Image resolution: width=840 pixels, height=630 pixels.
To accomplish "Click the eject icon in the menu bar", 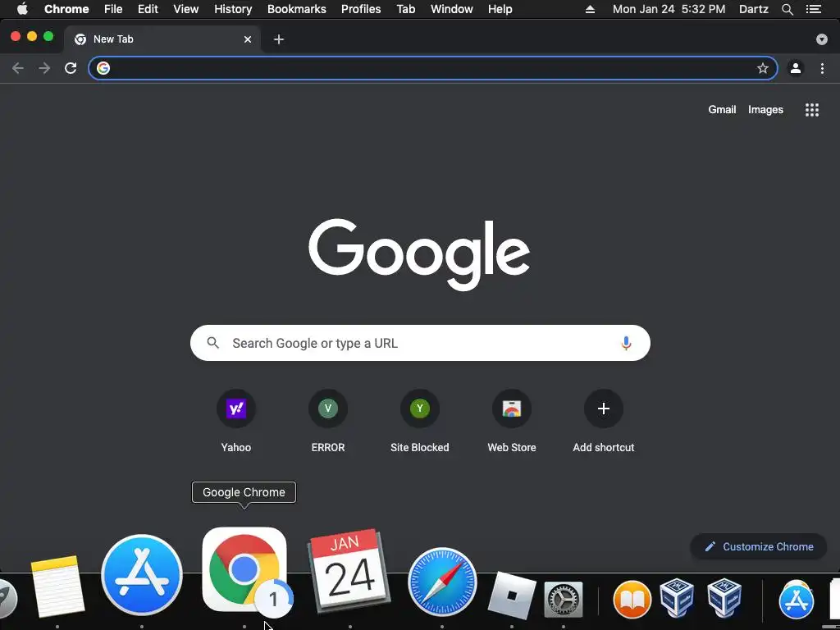I will 590,9.
